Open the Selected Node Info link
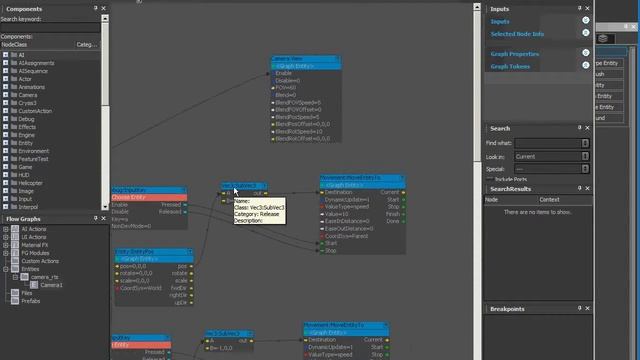 pyautogui.click(x=517, y=34)
